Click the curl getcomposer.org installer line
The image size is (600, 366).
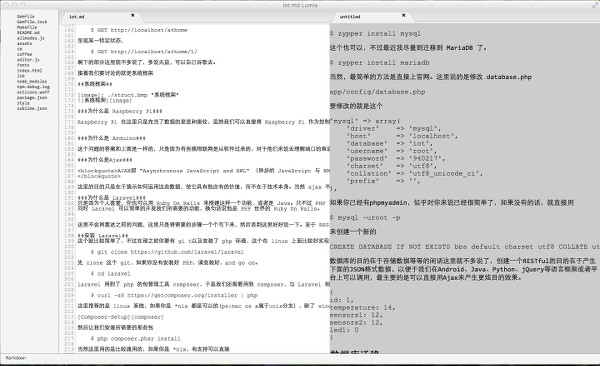(174, 295)
